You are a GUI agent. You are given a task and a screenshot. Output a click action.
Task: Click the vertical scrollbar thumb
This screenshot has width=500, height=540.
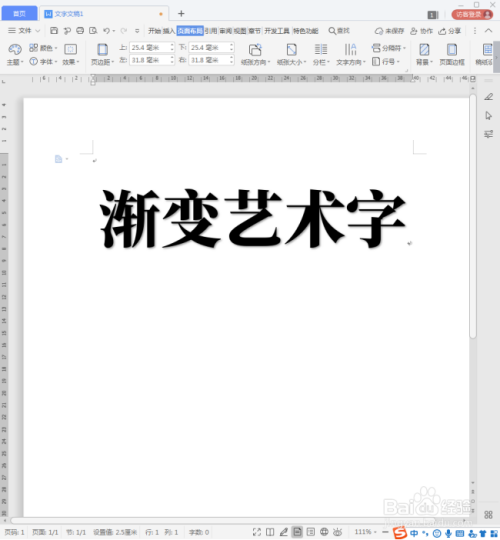[x=473, y=216]
